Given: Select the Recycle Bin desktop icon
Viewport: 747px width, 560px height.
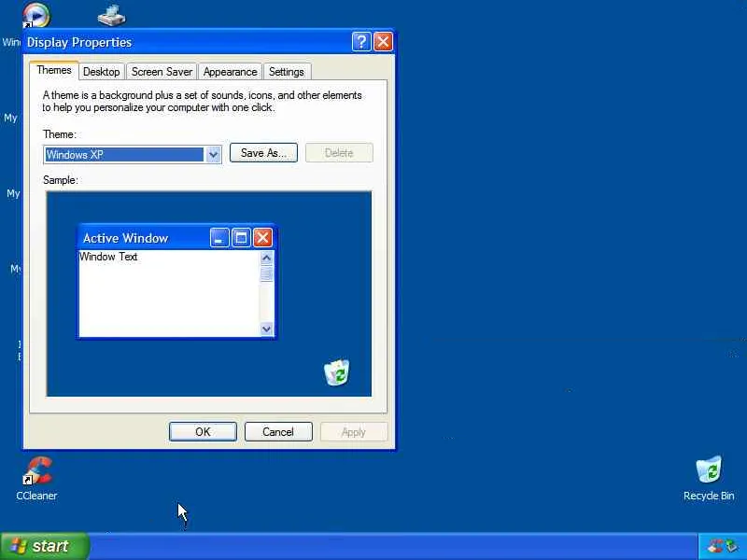Looking at the screenshot, I should (709, 479).
